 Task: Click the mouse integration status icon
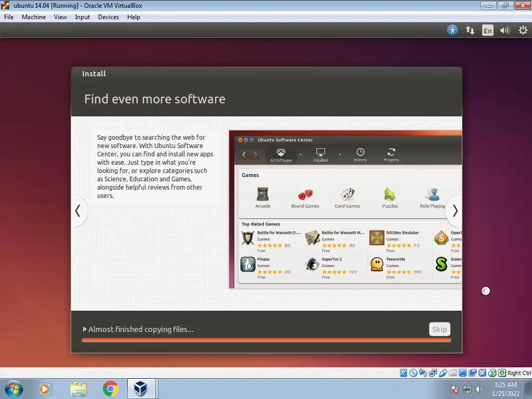493,373
